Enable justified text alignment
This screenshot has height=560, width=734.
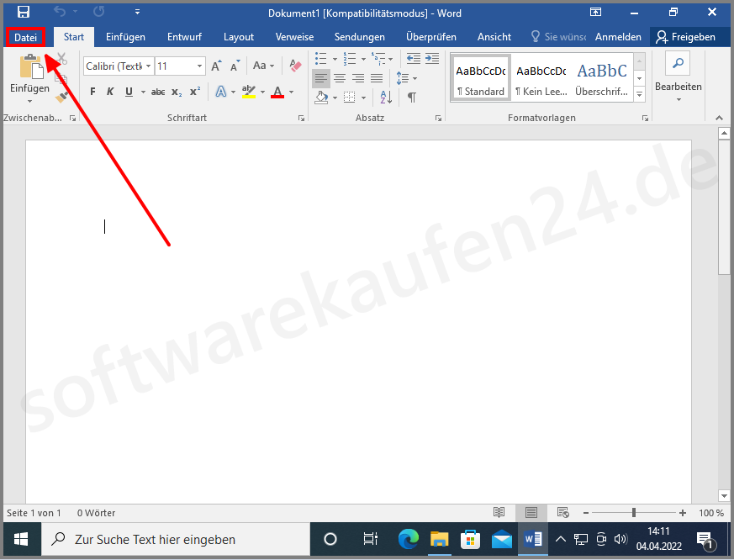[x=377, y=78]
